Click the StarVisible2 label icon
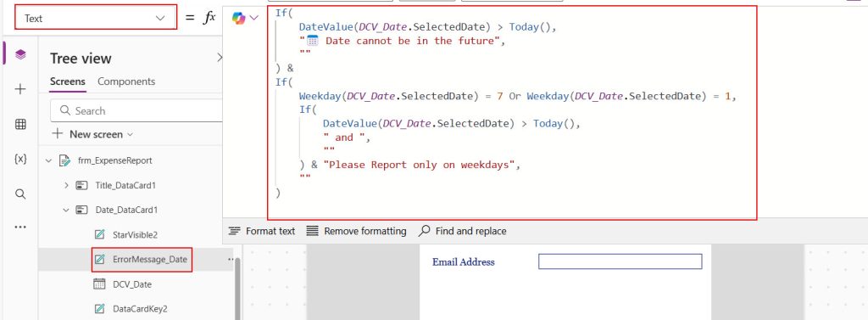The width and height of the screenshot is (868, 320). [100, 234]
